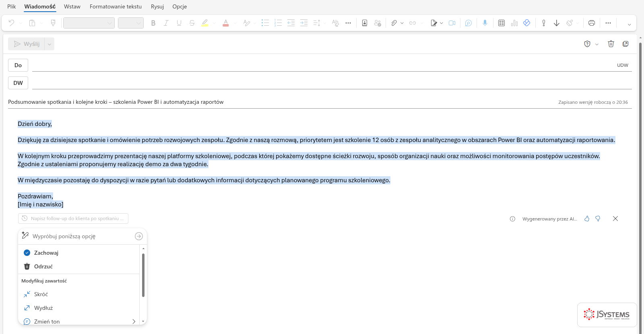
Task: Open address book icon
Action: point(365,23)
